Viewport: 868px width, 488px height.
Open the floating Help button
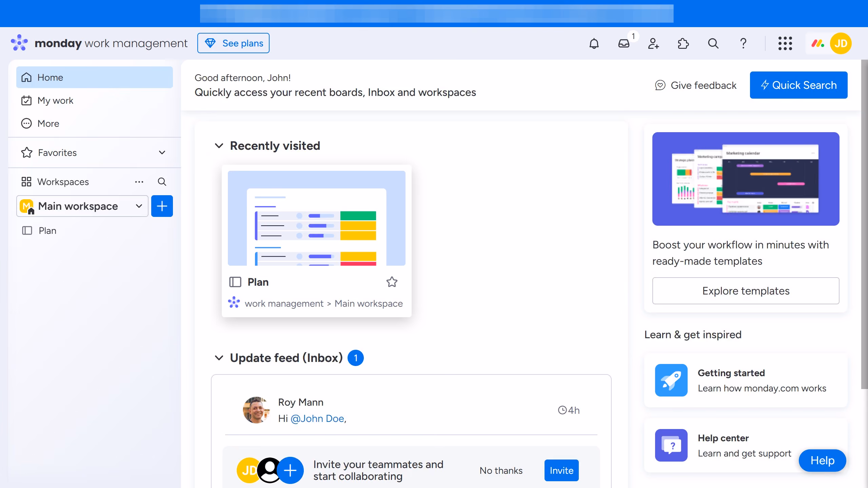coord(822,460)
